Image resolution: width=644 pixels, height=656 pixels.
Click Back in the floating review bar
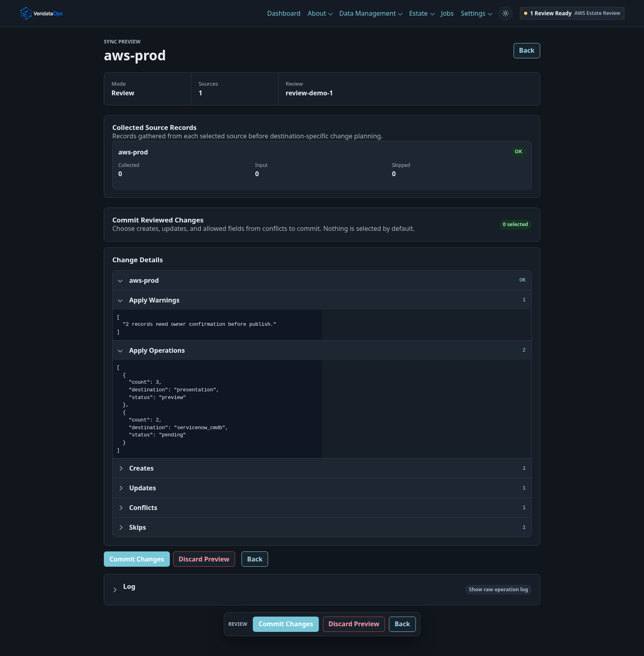[402, 624]
